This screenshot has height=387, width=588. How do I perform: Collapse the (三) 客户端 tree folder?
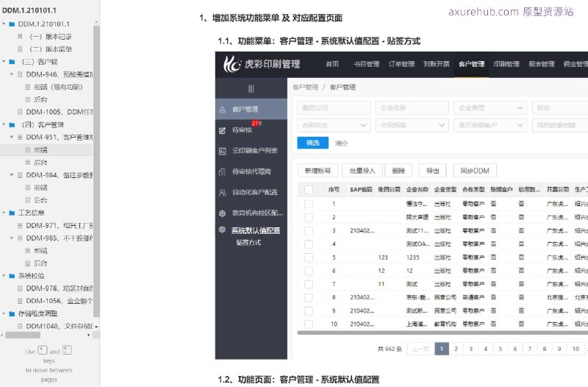click(x=4, y=62)
